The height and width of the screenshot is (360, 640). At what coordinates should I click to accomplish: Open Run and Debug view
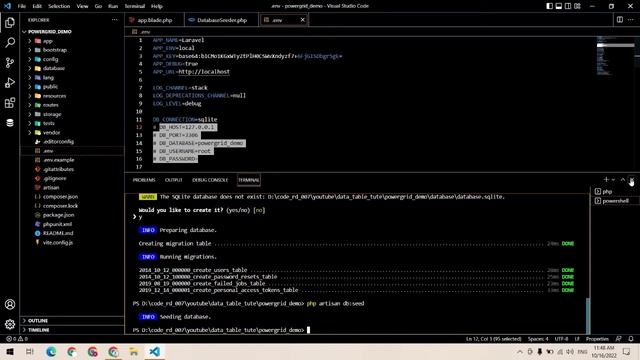[10, 82]
